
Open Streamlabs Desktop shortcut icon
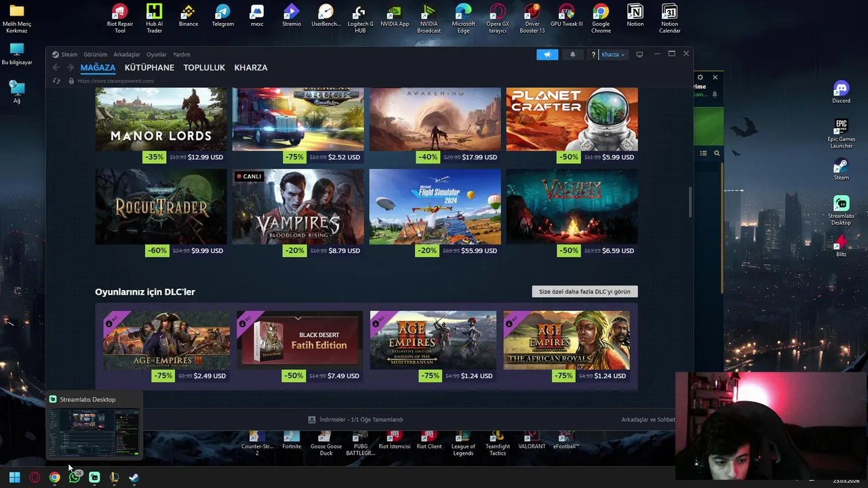coord(841,211)
